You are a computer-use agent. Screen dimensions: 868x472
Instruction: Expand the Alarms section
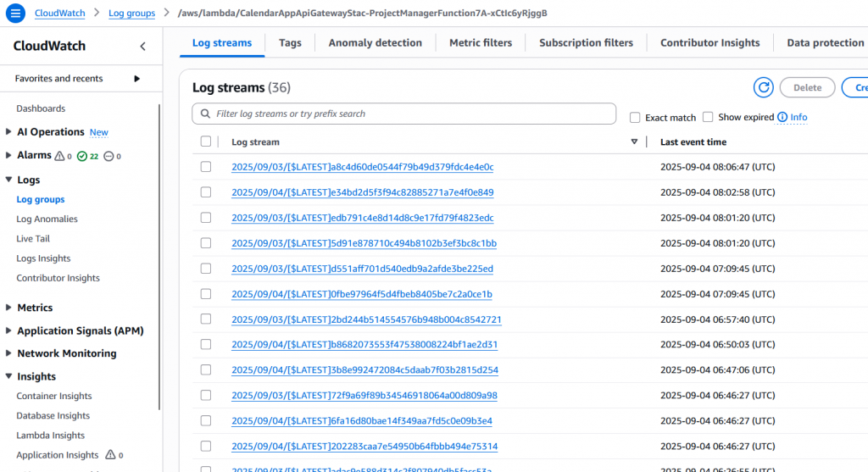click(x=8, y=155)
